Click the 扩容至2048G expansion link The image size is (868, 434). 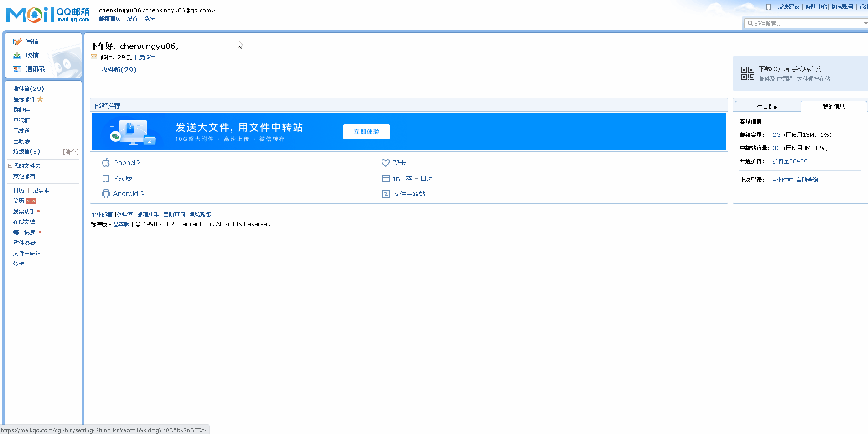pos(790,161)
